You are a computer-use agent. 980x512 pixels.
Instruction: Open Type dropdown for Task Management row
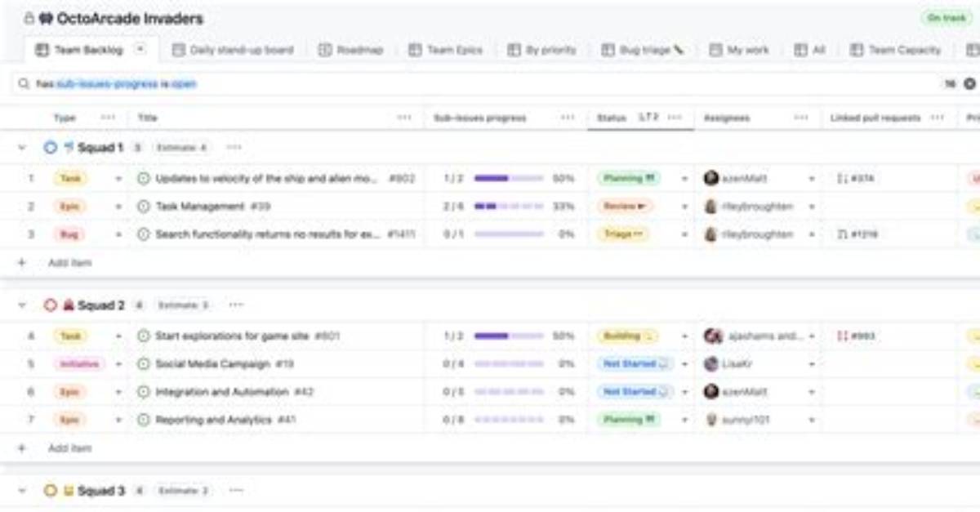point(118,207)
